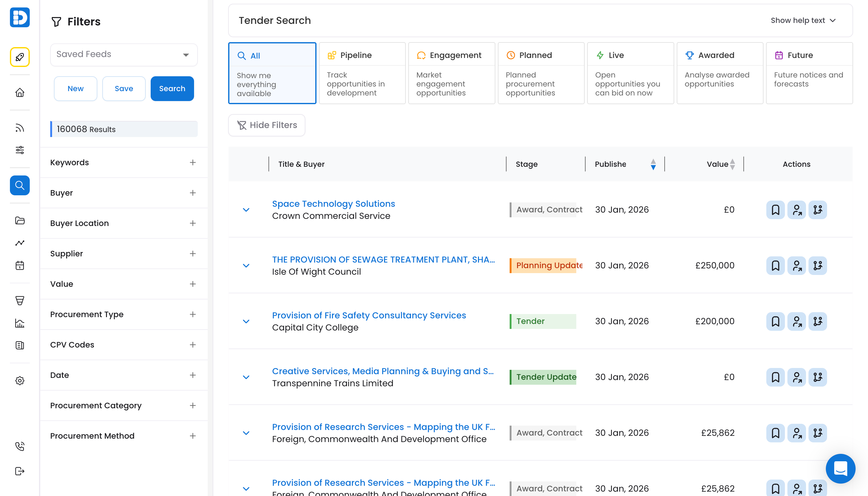Viewport: 868px width, 496px height.
Task: Open the calendar icon in sidebar
Action: click(x=20, y=265)
